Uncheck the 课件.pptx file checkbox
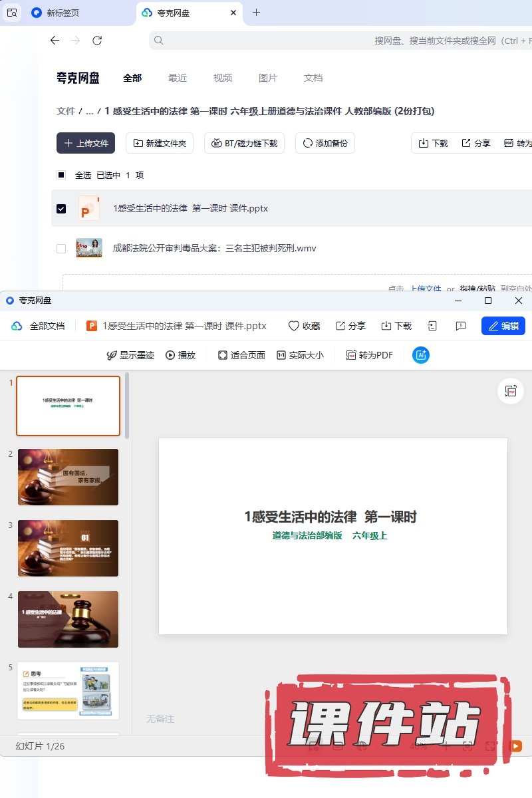This screenshot has width=532, height=798. click(61, 209)
